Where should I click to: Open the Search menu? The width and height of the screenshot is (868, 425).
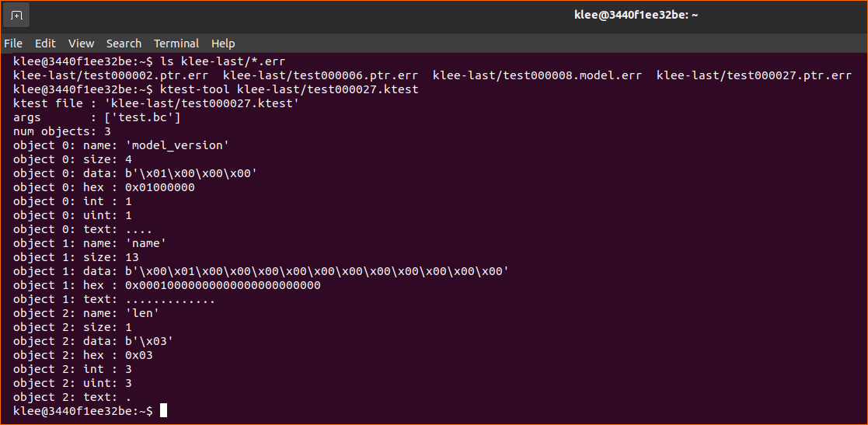pos(124,44)
